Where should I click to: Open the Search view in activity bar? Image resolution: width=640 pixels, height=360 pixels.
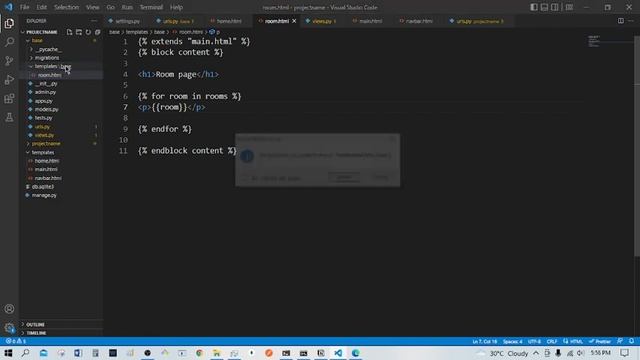click(x=9, y=42)
